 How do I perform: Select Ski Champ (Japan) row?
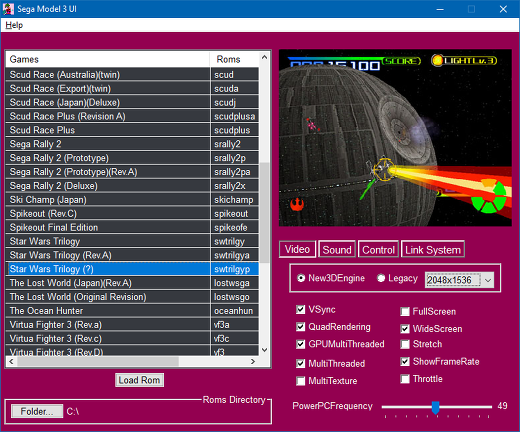click(132, 200)
